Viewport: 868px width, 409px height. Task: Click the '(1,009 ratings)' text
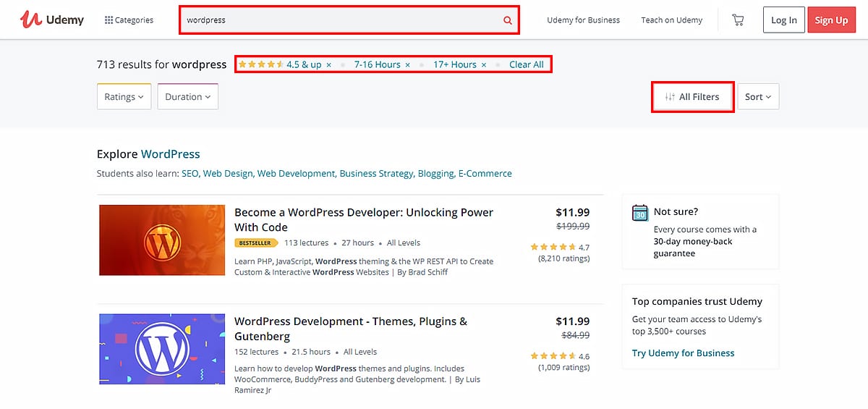coord(563,368)
